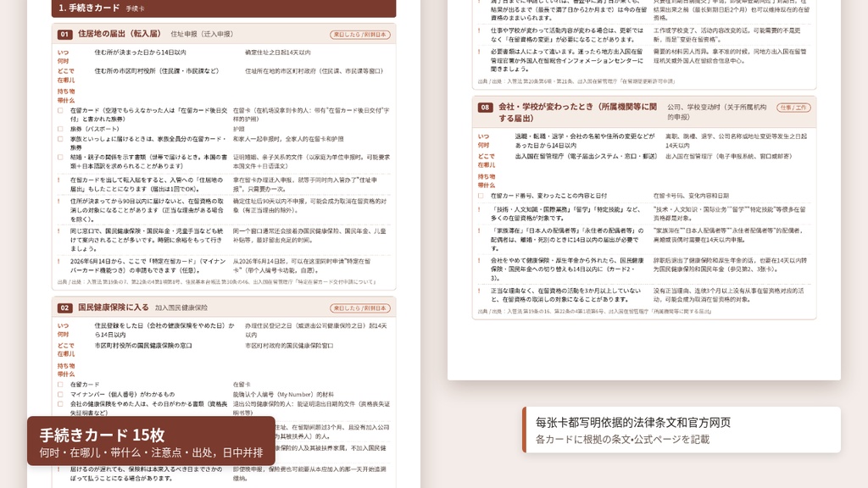Click the 仕事 / 工作 tag on card 08
Image resolution: width=868 pixels, height=488 pixels.
click(x=793, y=108)
